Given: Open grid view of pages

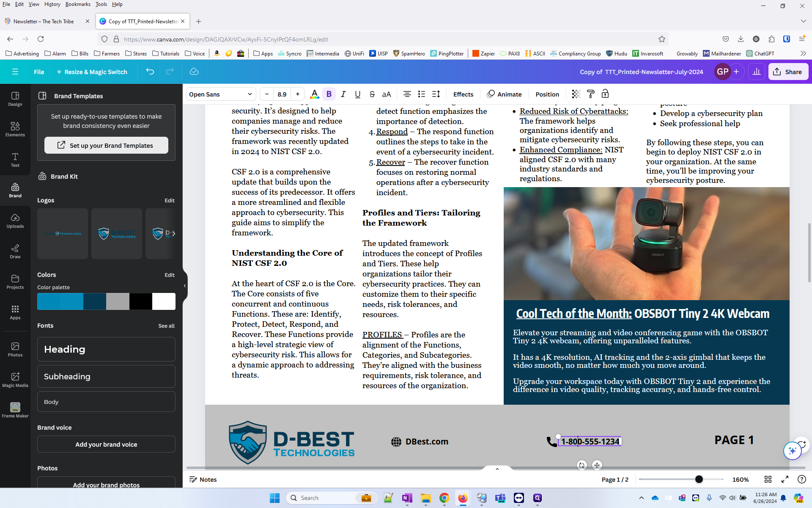Looking at the screenshot, I should [768, 479].
